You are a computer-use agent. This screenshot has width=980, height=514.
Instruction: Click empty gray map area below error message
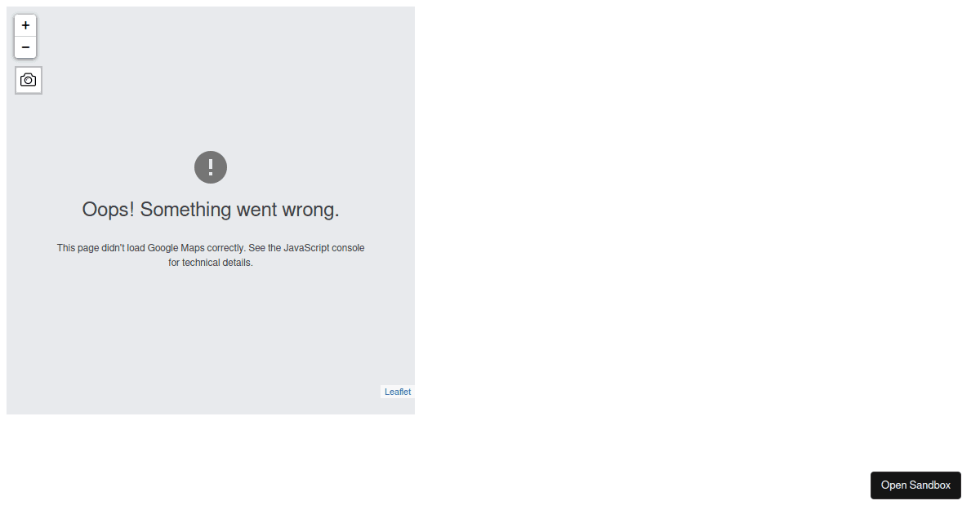pos(211,335)
